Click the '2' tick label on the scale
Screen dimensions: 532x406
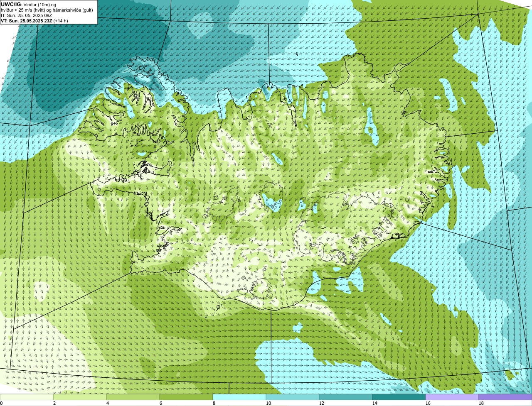coord(54,403)
